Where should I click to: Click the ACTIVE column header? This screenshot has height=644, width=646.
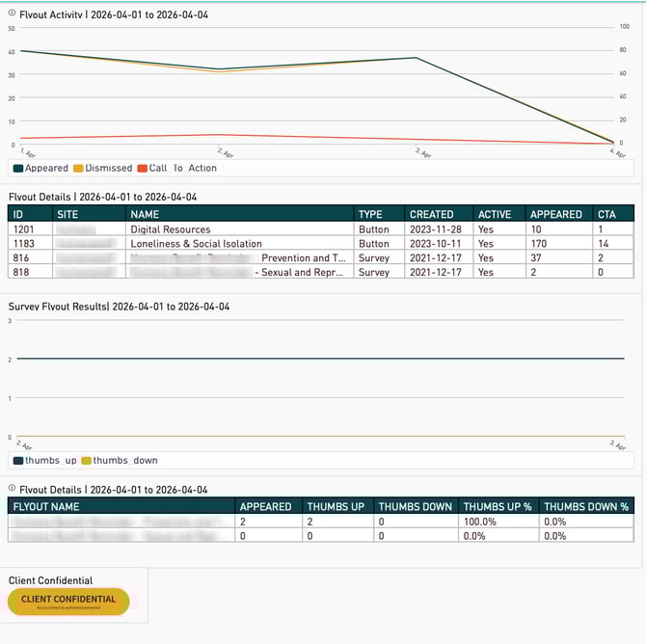[495, 214]
